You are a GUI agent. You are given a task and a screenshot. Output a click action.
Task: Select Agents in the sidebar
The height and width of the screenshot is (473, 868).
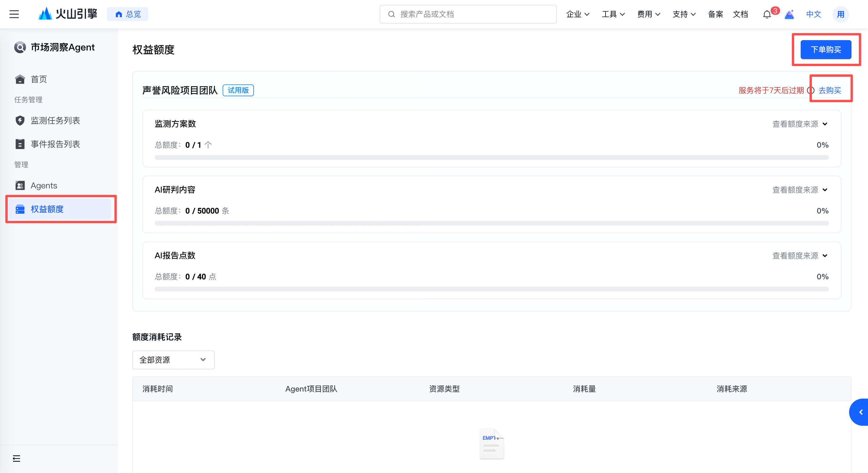pos(44,186)
